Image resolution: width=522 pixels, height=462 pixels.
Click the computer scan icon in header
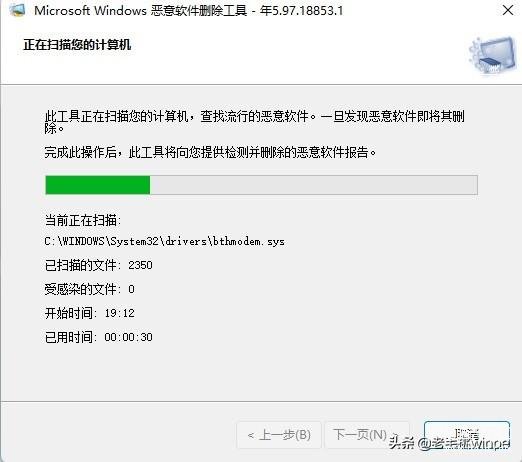(x=493, y=56)
